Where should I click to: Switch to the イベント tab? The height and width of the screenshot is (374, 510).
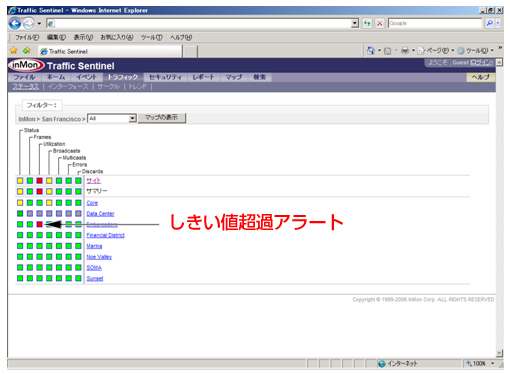[86, 77]
